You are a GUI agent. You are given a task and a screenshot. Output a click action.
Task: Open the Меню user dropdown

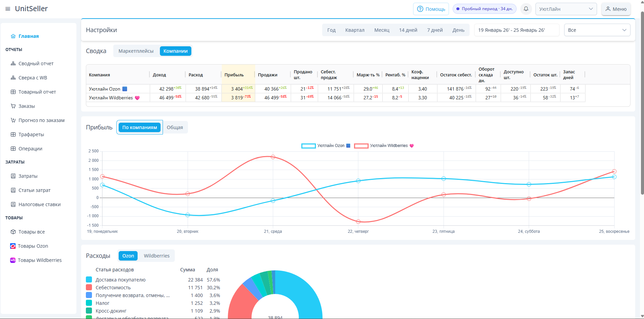click(616, 9)
